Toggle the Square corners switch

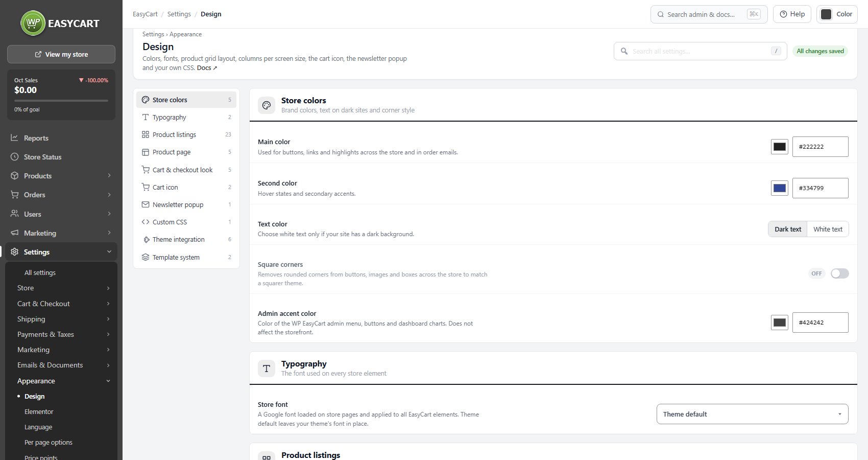pos(839,273)
